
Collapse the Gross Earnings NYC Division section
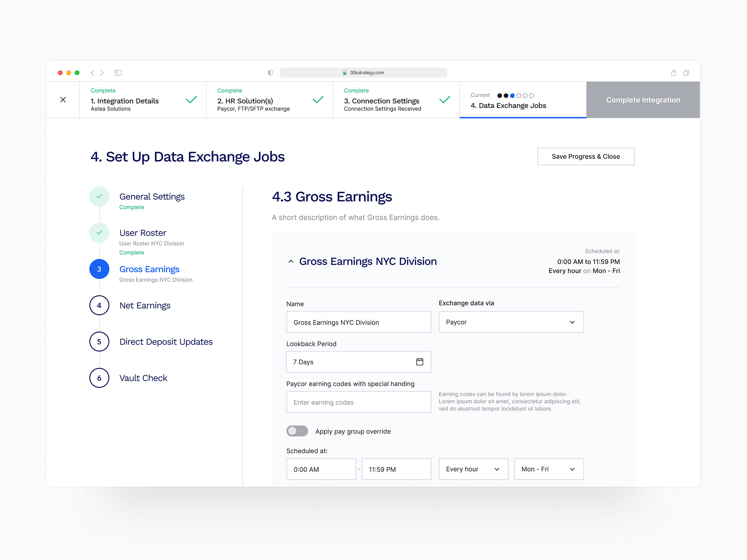tap(291, 261)
